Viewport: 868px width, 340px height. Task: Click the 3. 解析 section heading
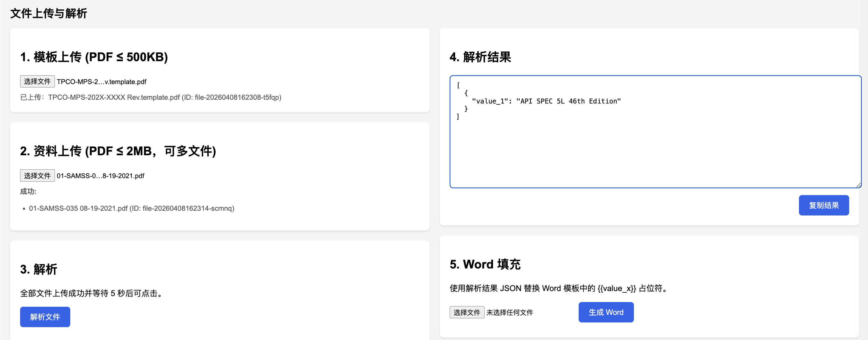[39, 269]
